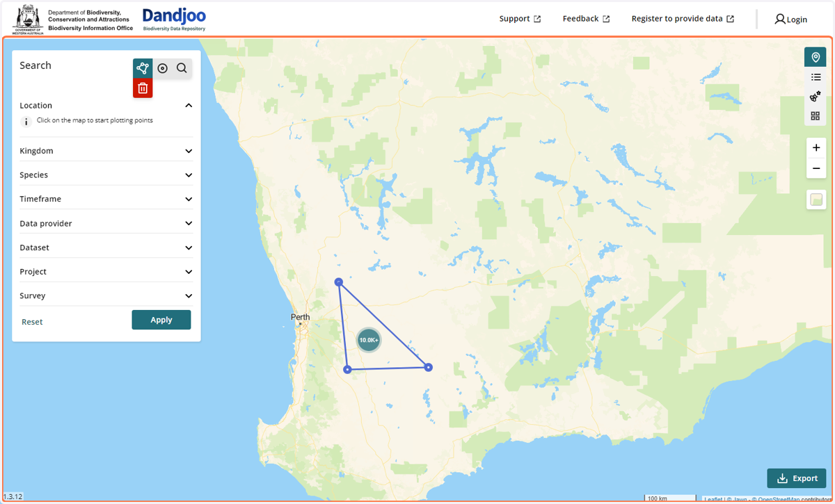Expand the Timeframe filter
This screenshot has width=835, height=504.
(106, 199)
